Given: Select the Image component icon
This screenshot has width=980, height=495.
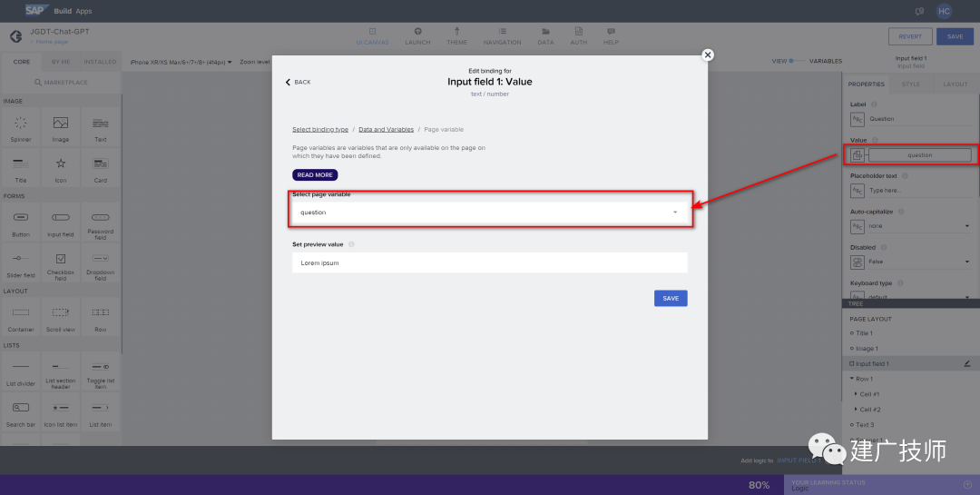Looking at the screenshot, I should tap(61, 124).
